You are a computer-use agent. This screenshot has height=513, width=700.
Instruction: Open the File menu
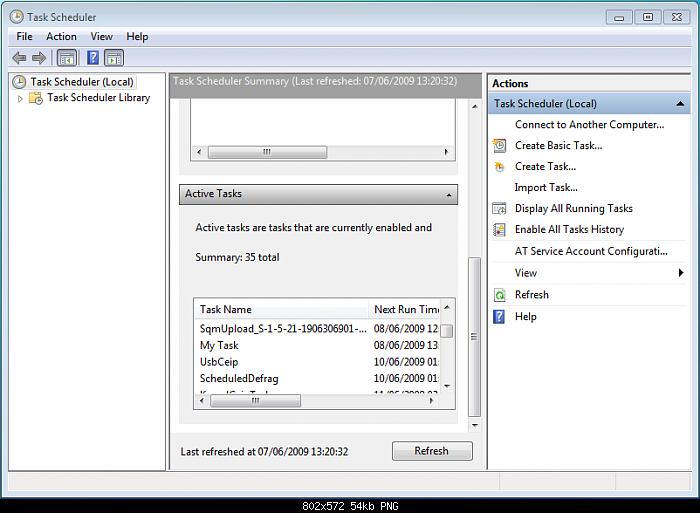coord(24,37)
